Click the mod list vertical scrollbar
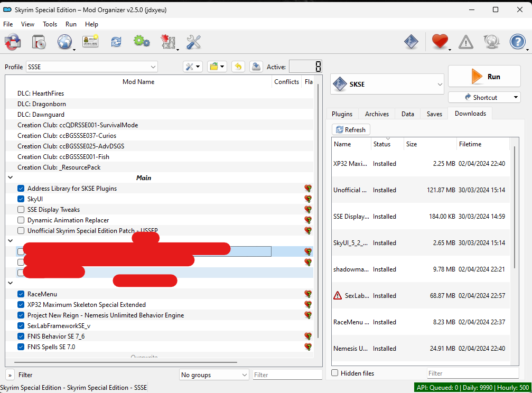This screenshot has width=532, height=393. coord(318,210)
